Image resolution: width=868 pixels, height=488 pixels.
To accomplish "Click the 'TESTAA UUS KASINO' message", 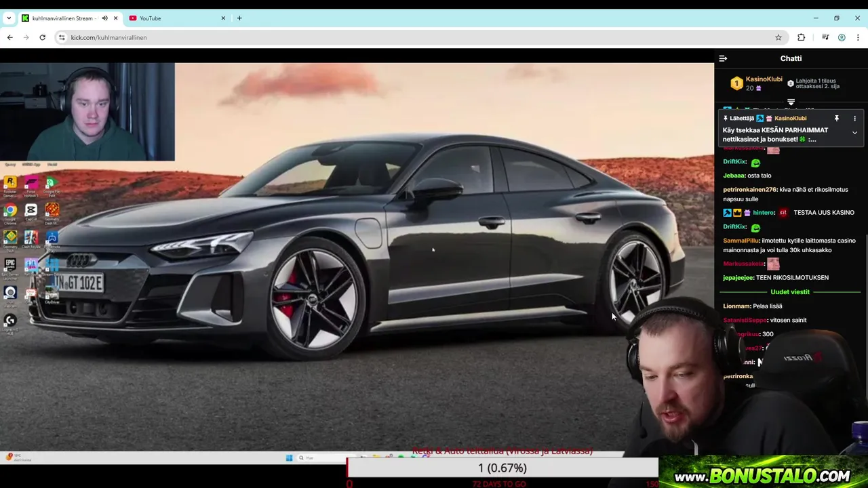I will coord(824,213).
